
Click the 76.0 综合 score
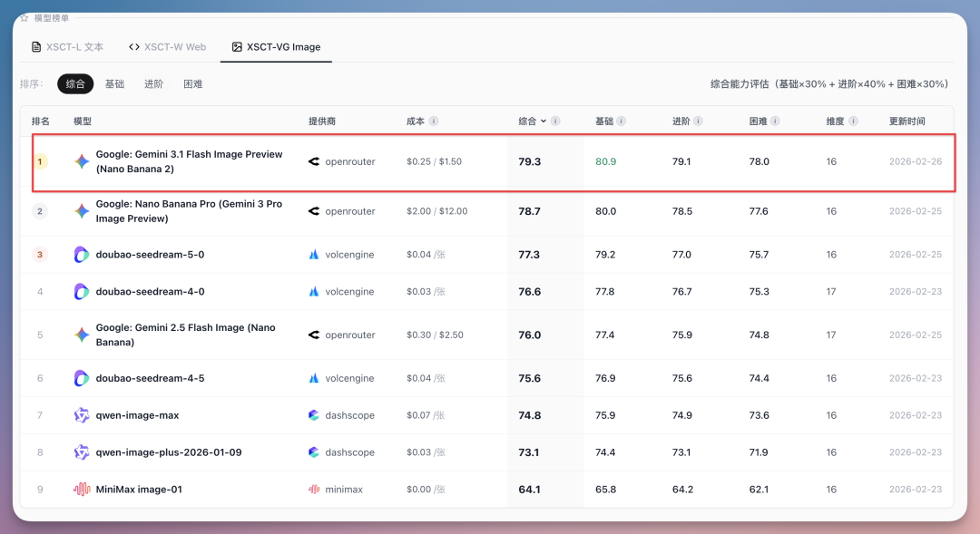point(529,335)
